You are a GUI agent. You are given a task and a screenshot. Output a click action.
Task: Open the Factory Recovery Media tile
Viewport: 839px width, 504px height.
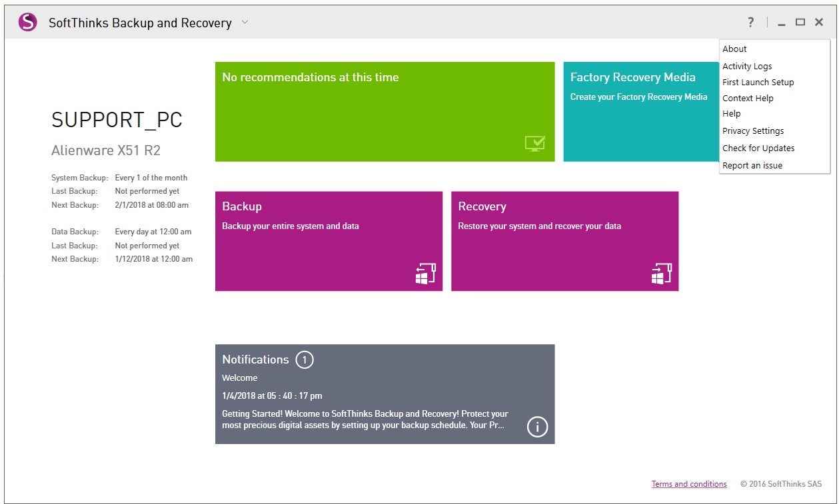point(641,112)
